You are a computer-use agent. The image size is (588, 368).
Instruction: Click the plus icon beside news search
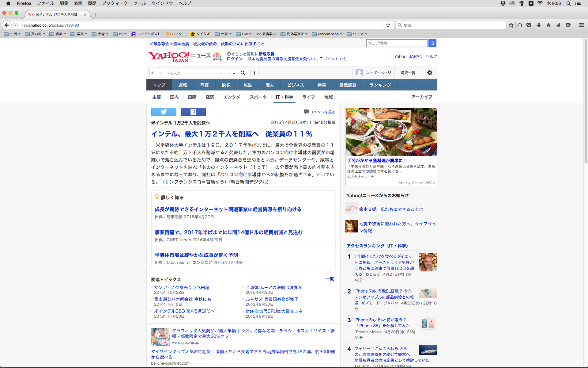pyautogui.click(x=254, y=73)
